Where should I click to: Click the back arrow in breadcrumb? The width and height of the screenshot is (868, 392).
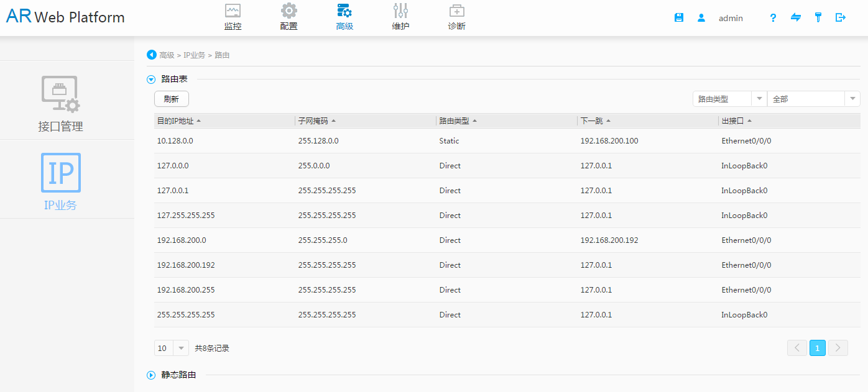click(151, 55)
